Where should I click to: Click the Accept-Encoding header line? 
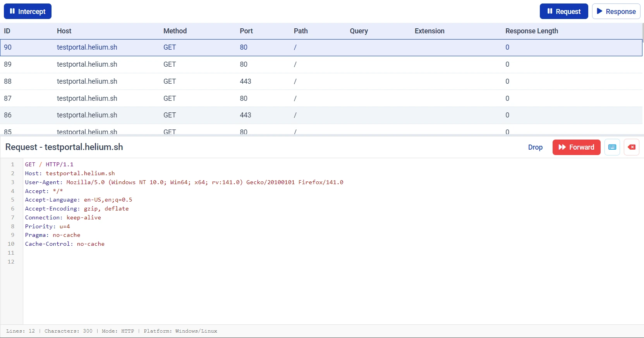click(x=77, y=209)
